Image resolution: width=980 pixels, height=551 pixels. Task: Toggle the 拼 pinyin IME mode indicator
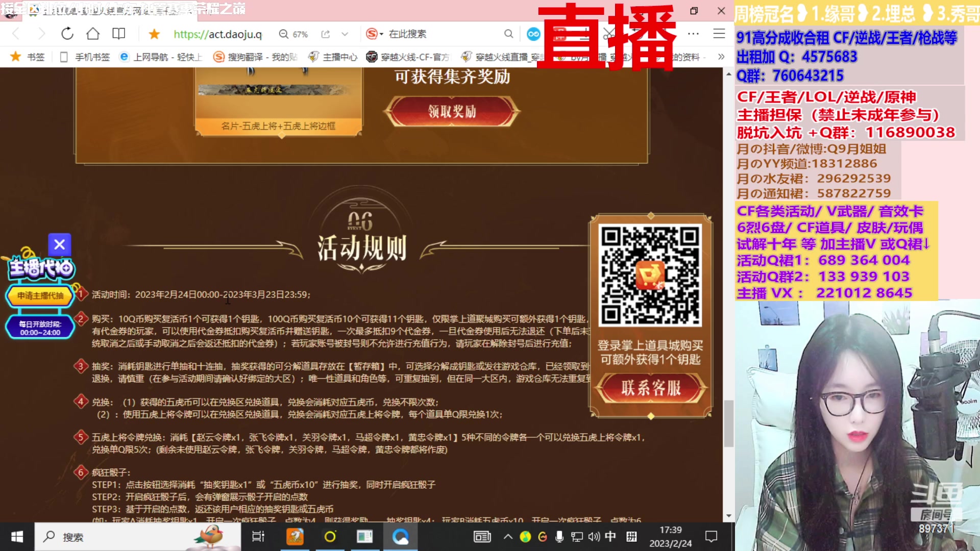632,536
